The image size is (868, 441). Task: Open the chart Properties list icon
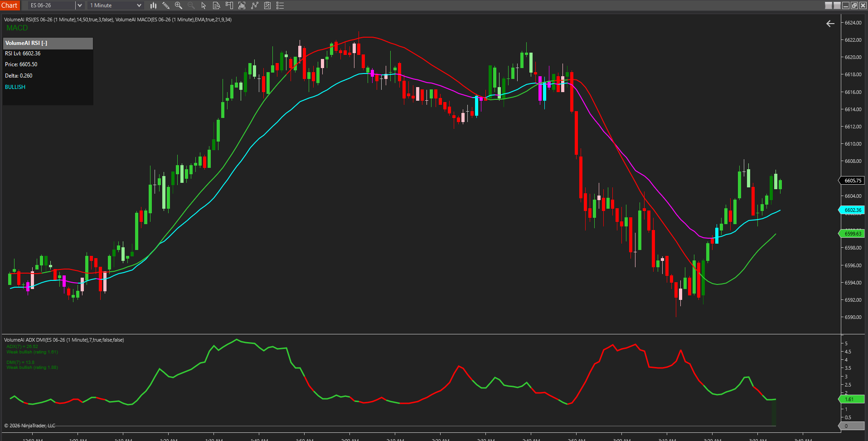tap(280, 5)
